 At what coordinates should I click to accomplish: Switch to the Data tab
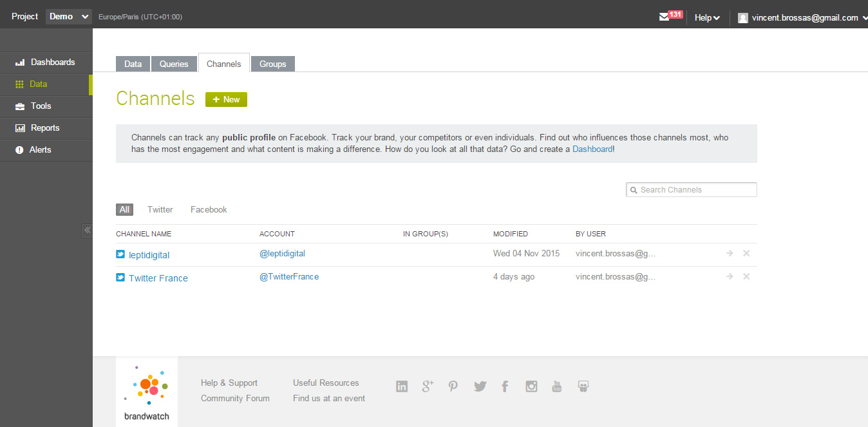coord(133,64)
